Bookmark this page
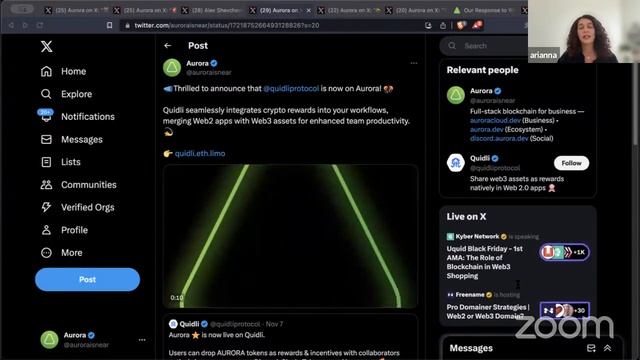The width and height of the screenshot is (640, 360). click(x=109, y=25)
